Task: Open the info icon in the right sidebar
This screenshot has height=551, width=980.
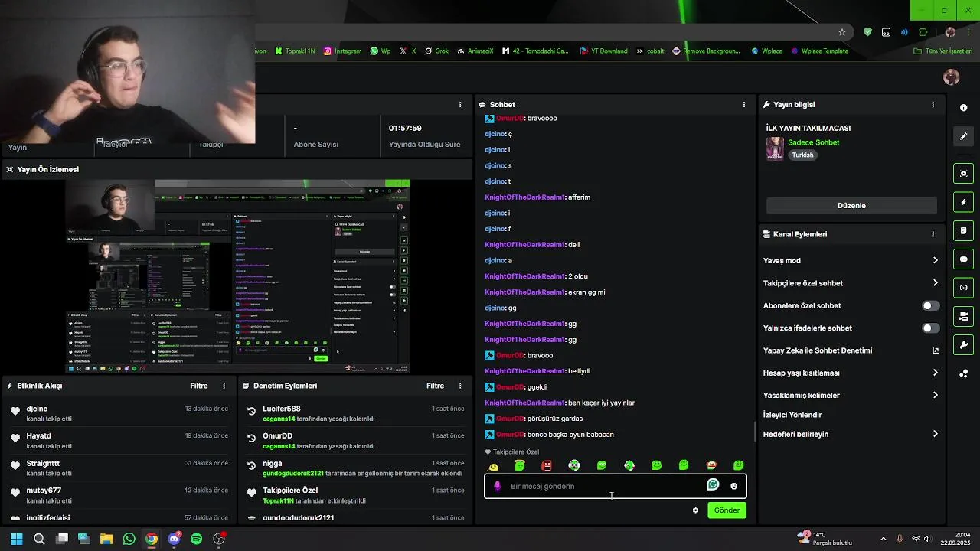Action: (963, 108)
